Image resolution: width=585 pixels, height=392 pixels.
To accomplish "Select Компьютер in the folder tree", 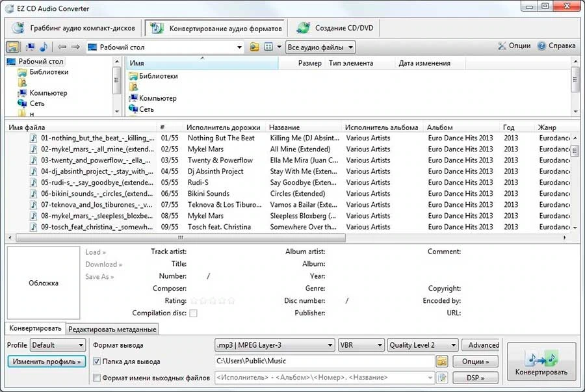I will tap(49, 93).
